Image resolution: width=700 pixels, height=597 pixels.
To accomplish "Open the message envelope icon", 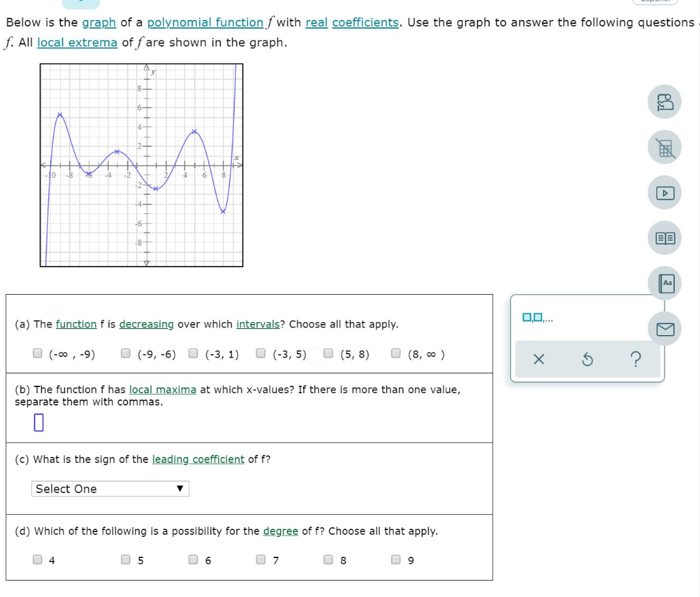I will [x=664, y=328].
